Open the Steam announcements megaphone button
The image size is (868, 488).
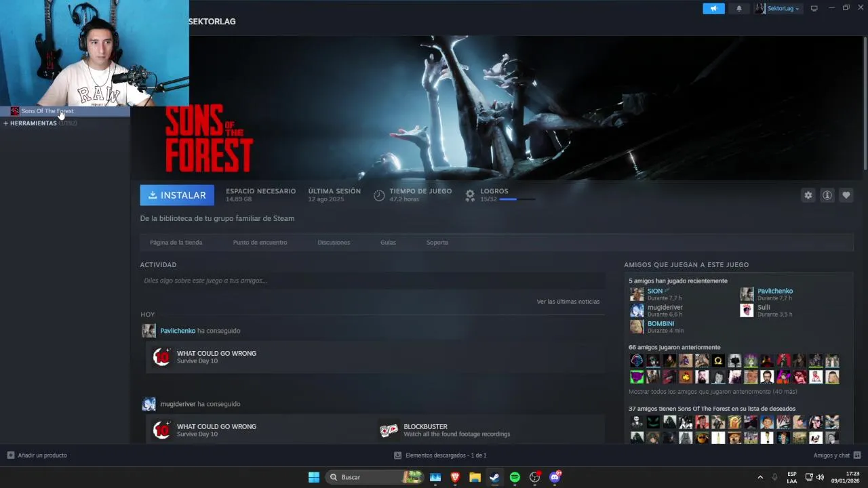pos(713,9)
